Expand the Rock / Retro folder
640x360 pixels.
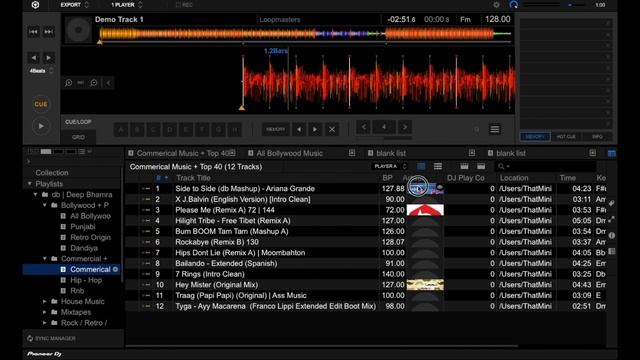click(45, 323)
